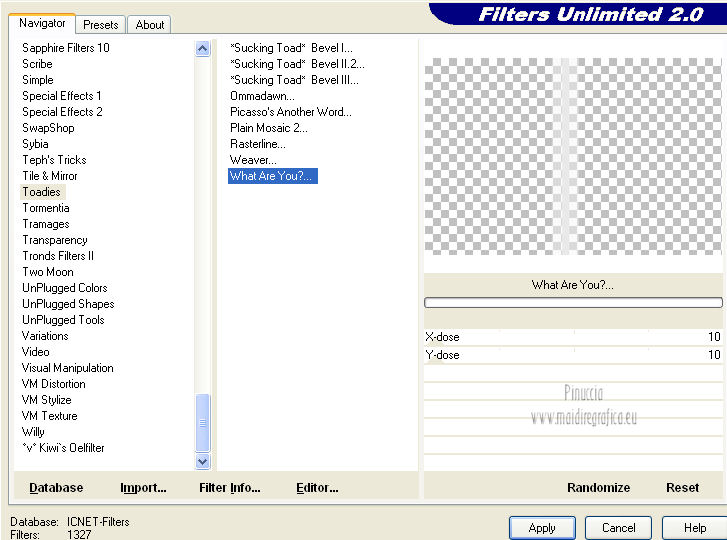This screenshot has width=727, height=540.
Task: Select UnPlugged Colors category
Action: tap(64, 288)
